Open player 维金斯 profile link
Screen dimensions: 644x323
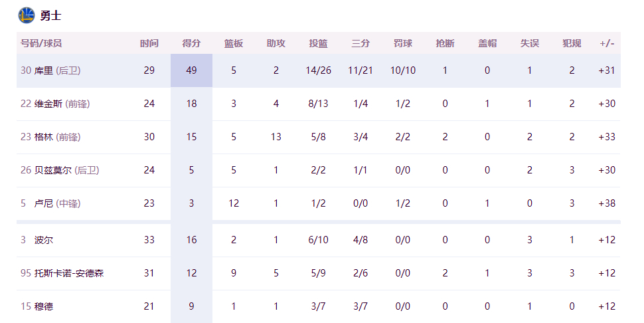coord(48,104)
